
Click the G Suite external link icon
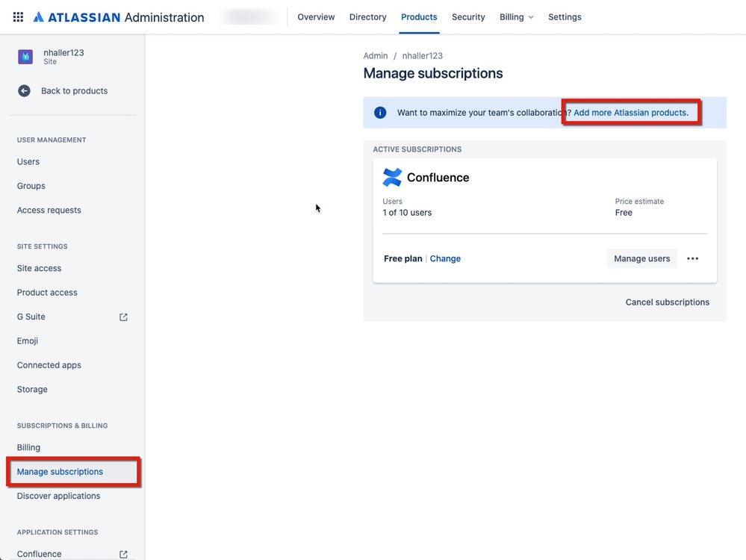tap(123, 317)
